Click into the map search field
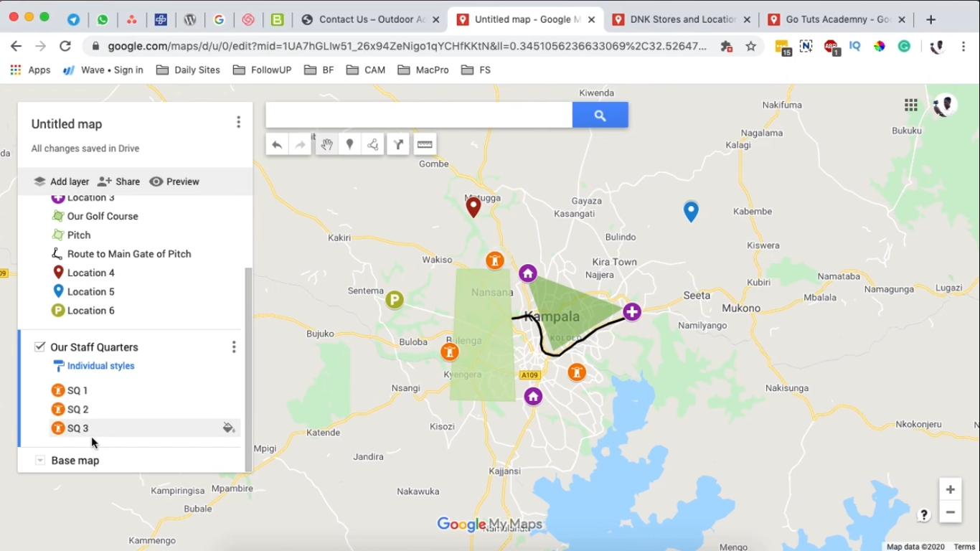This screenshot has width=980, height=551. pyautogui.click(x=419, y=115)
